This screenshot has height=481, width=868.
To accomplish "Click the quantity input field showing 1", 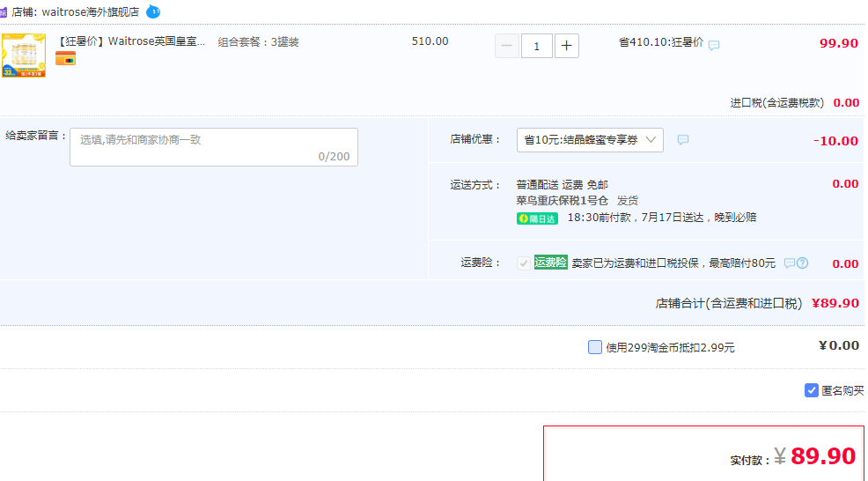I will (536, 46).
